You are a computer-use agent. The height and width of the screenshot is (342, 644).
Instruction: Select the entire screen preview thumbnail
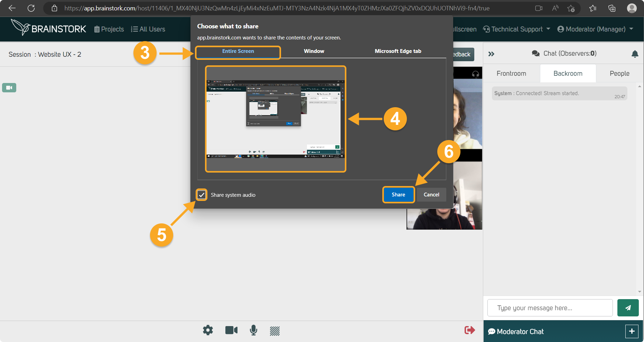tap(276, 119)
